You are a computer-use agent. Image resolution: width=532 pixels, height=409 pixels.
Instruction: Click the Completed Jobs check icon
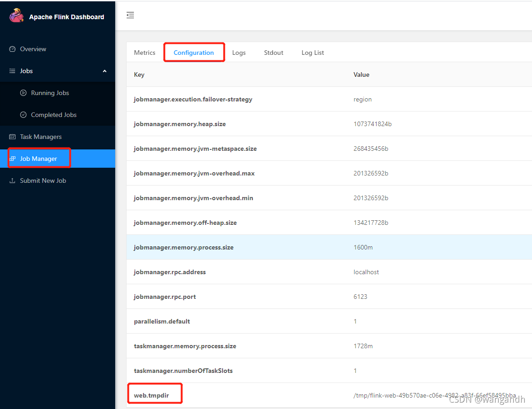[24, 115]
